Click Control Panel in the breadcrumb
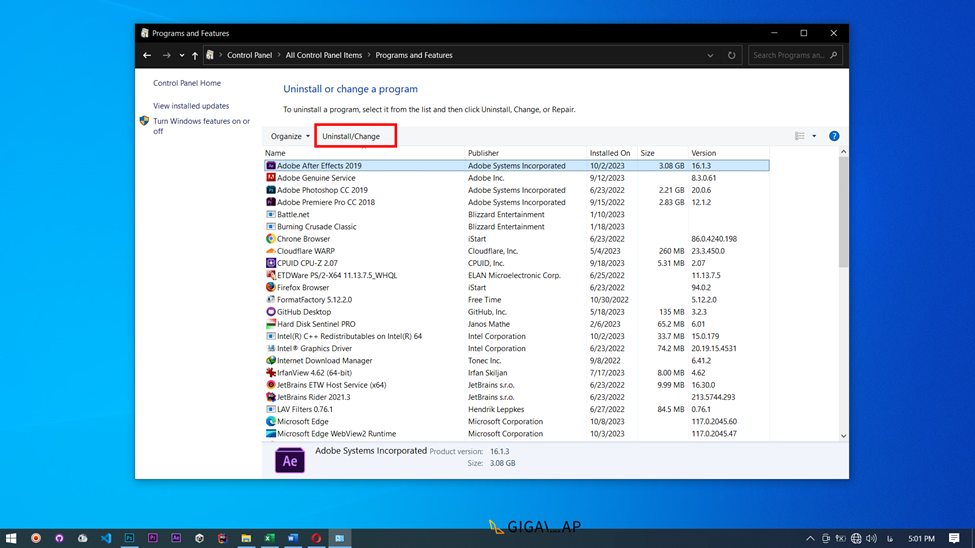975x548 pixels. coord(249,55)
